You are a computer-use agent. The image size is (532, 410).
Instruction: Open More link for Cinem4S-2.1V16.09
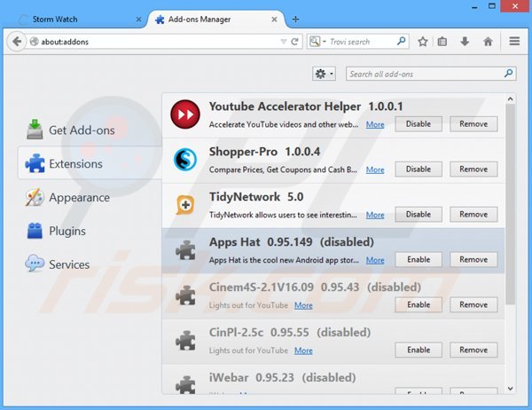click(303, 305)
